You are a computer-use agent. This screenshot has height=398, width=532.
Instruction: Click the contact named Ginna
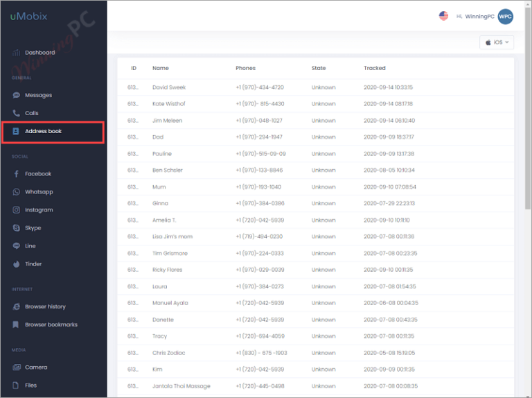click(x=160, y=203)
